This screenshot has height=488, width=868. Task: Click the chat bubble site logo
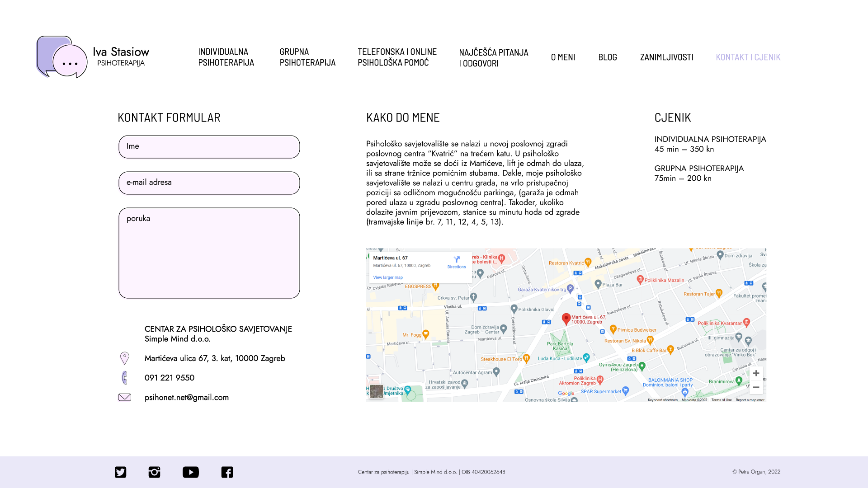pyautogui.click(x=62, y=57)
